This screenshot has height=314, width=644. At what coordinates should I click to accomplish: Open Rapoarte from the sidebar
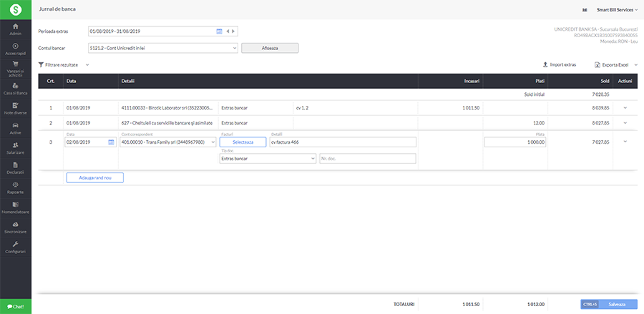(16, 188)
